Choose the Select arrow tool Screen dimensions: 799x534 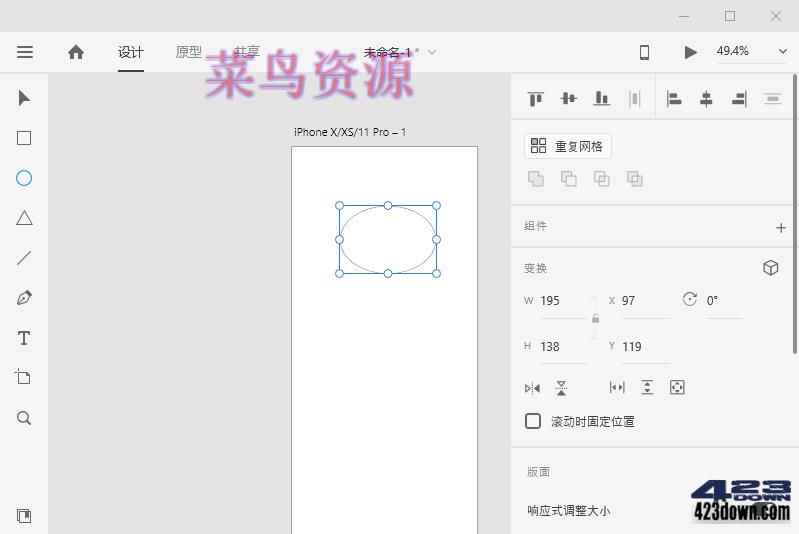pyautogui.click(x=24, y=98)
